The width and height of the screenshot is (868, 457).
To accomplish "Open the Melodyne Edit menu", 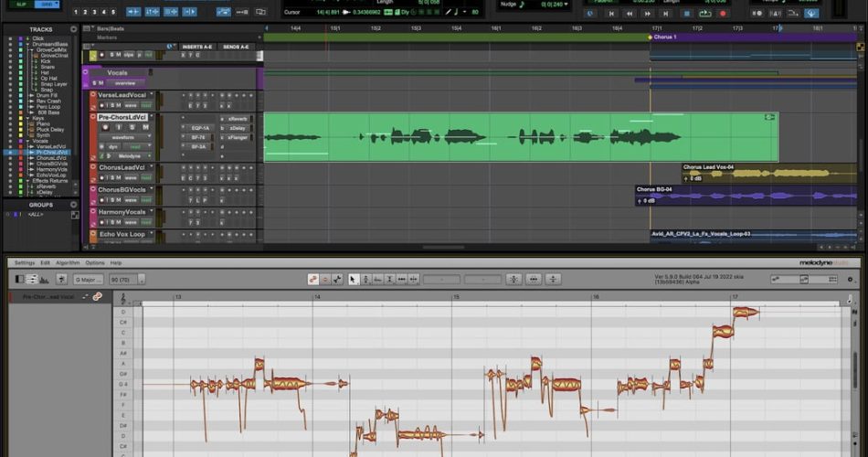I will click(45, 263).
